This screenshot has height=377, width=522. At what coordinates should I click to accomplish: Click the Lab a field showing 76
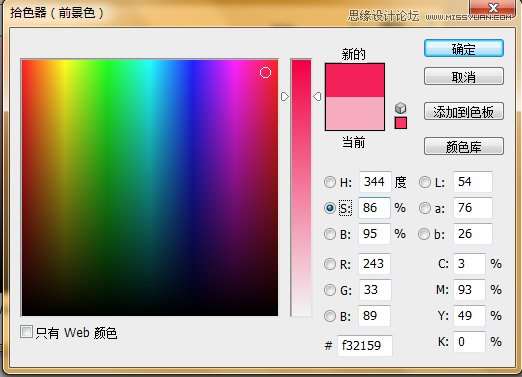pos(473,208)
